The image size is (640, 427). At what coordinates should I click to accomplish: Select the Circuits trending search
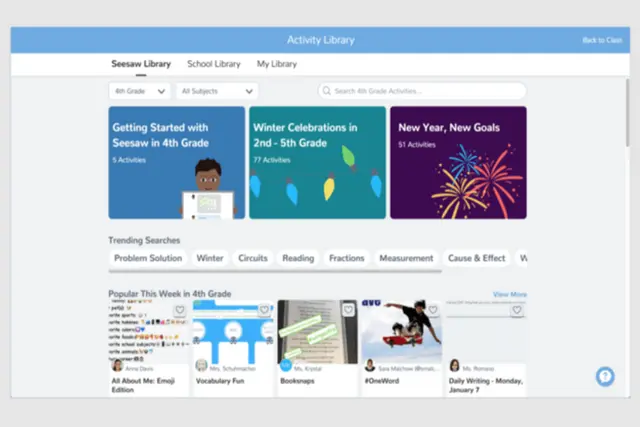[253, 258]
